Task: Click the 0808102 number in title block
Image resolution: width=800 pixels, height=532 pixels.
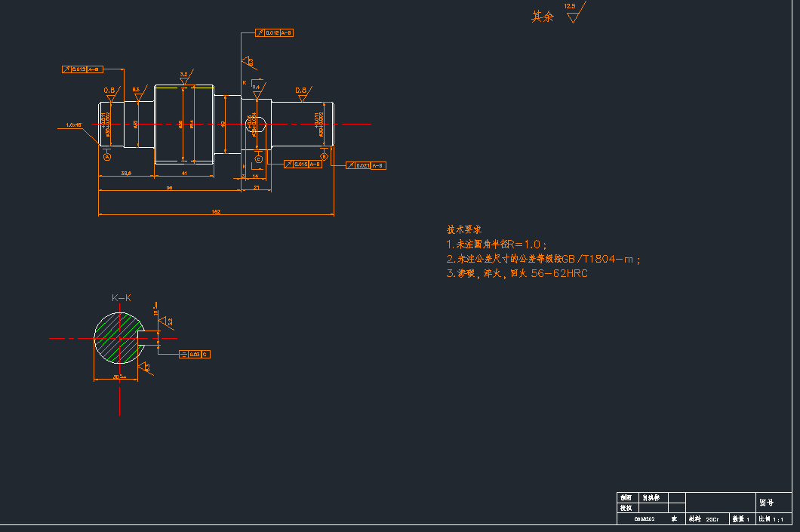Action: coord(645,519)
